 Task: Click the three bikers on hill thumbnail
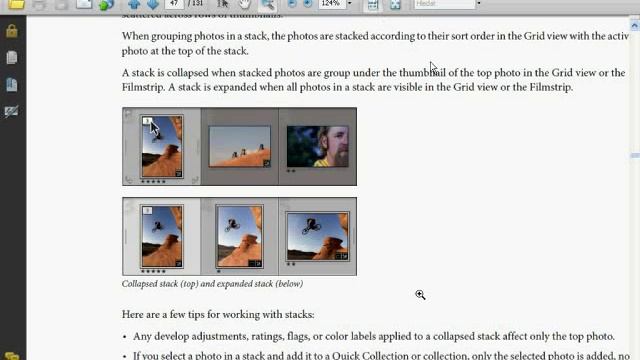click(240, 147)
